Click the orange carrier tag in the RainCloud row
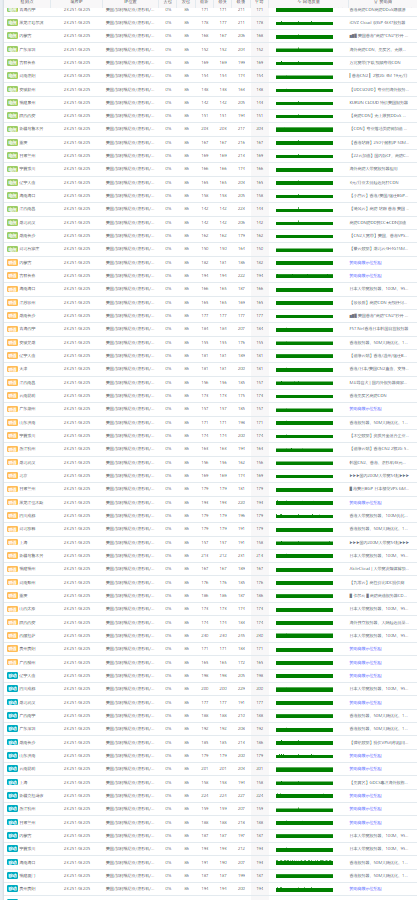This screenshot has height=900, width=417. [x=12, y=569]
